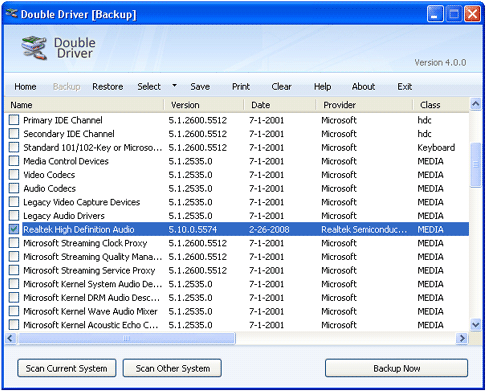
Task: Click the vertical scrollbar thumb
Action: (x=476, y=165)
